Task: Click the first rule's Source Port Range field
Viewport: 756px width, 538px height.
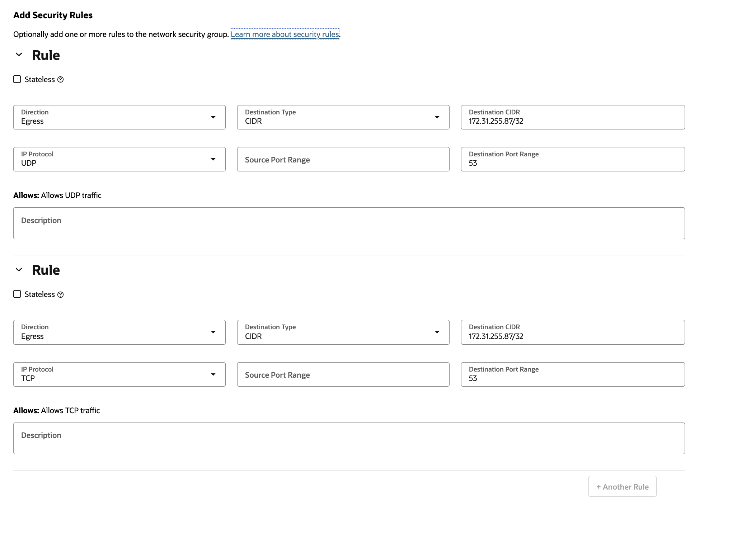Action: 343,159
